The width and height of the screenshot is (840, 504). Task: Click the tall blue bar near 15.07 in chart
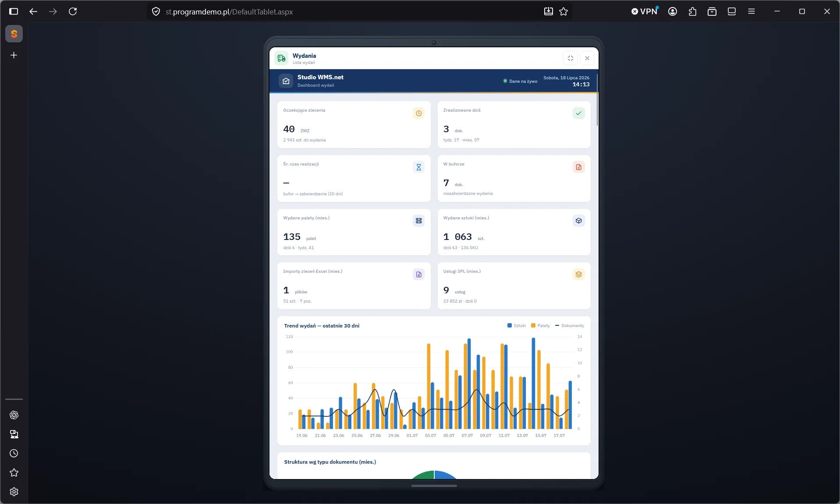click(x=533, y=383)
